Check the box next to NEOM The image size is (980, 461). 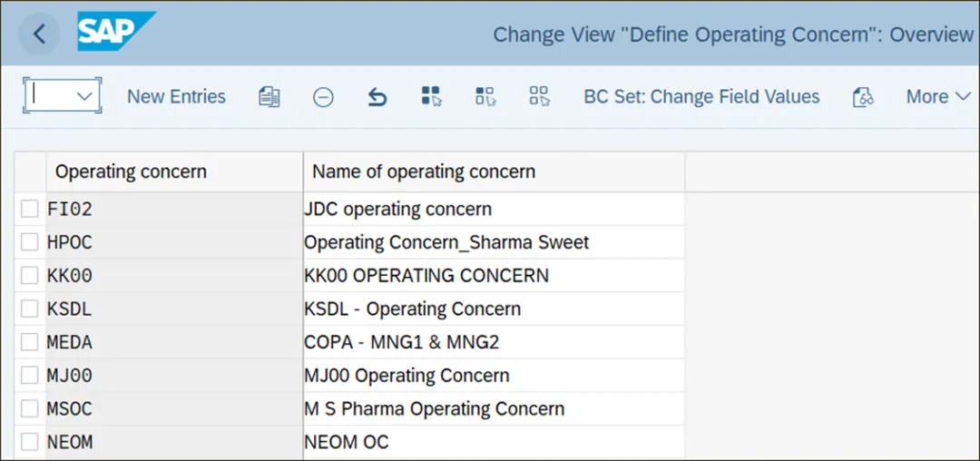tap(30, 443)
